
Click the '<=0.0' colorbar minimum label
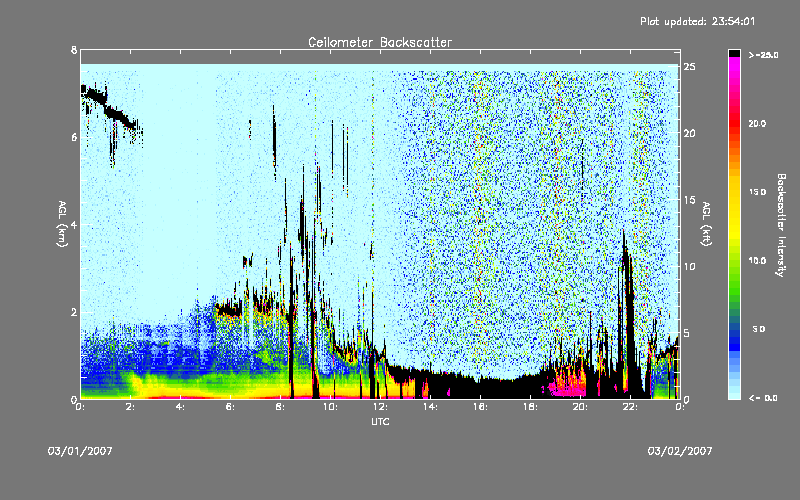tap(763, 398)
